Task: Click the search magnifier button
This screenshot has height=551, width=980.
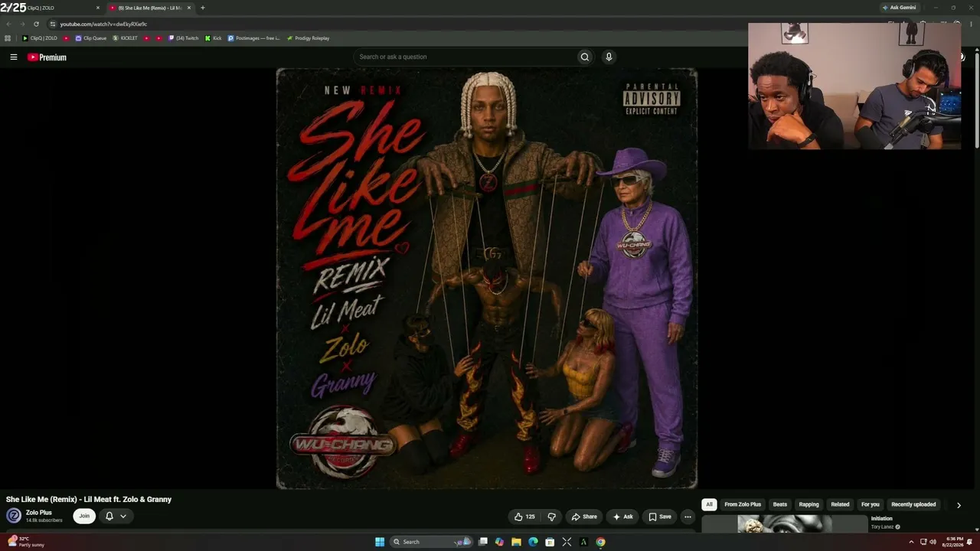Action: click(585, 57)
